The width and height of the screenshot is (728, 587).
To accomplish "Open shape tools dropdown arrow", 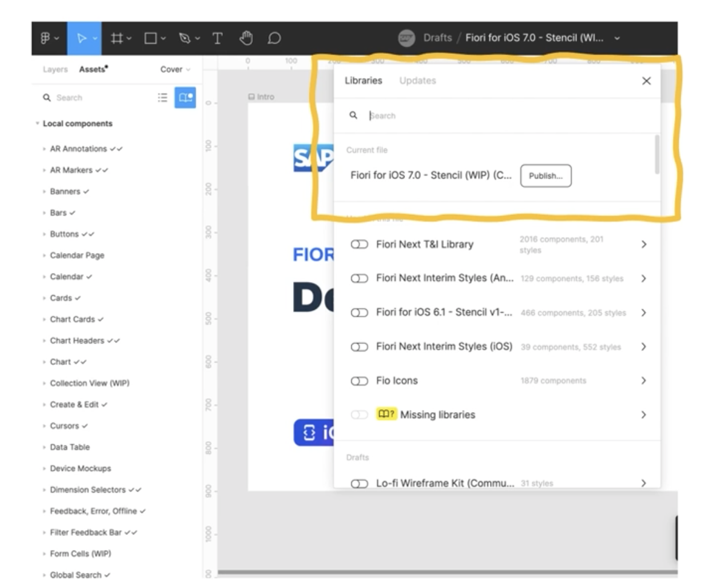I will click(x=163, y=38).
